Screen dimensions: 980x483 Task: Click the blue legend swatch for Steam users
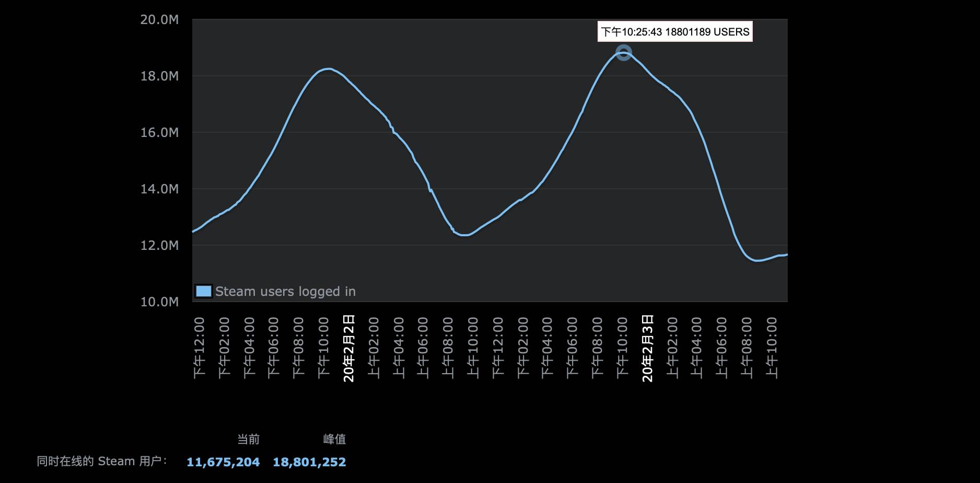pyautogui.click(x=204, y=291)
